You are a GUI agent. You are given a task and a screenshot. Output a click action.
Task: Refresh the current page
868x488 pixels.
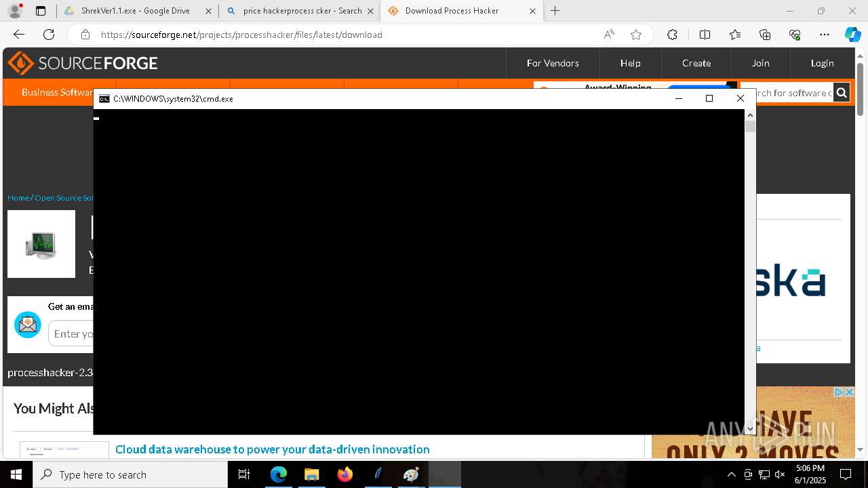49,35
